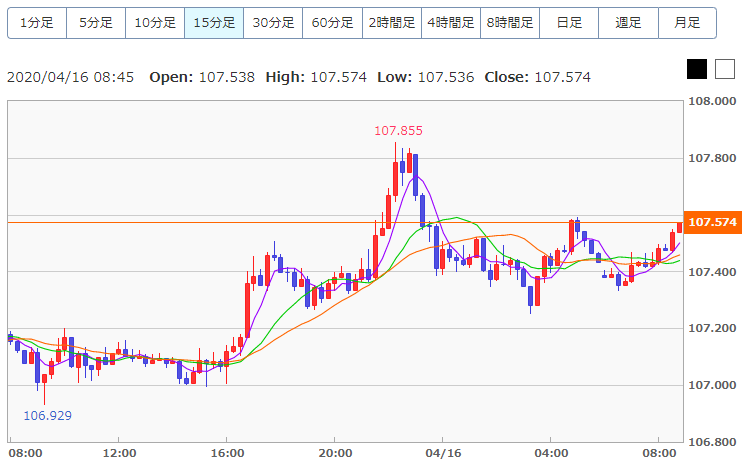Click the 107.800 price axis label

coord(712,158)
